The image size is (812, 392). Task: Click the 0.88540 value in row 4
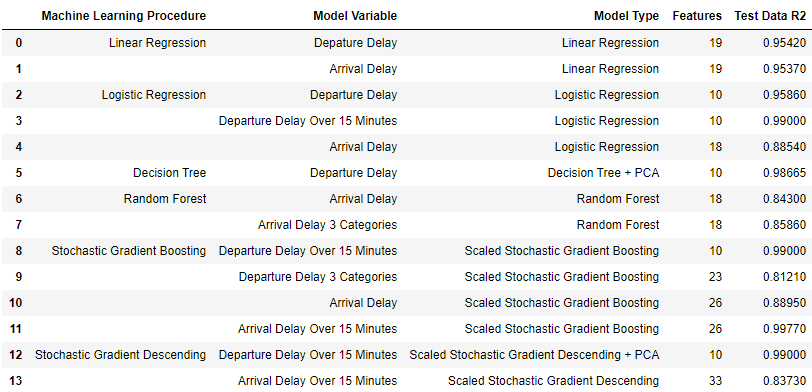(x=785, y=147)
